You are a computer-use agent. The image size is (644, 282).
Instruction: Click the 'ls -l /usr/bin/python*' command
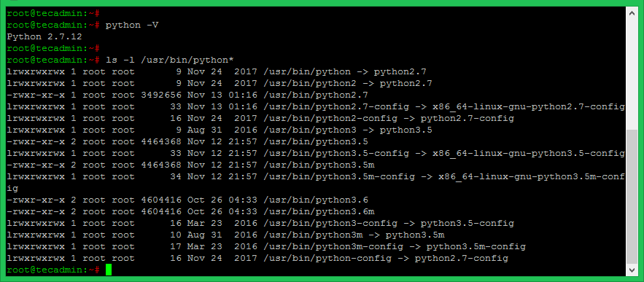tap(170, 60)
